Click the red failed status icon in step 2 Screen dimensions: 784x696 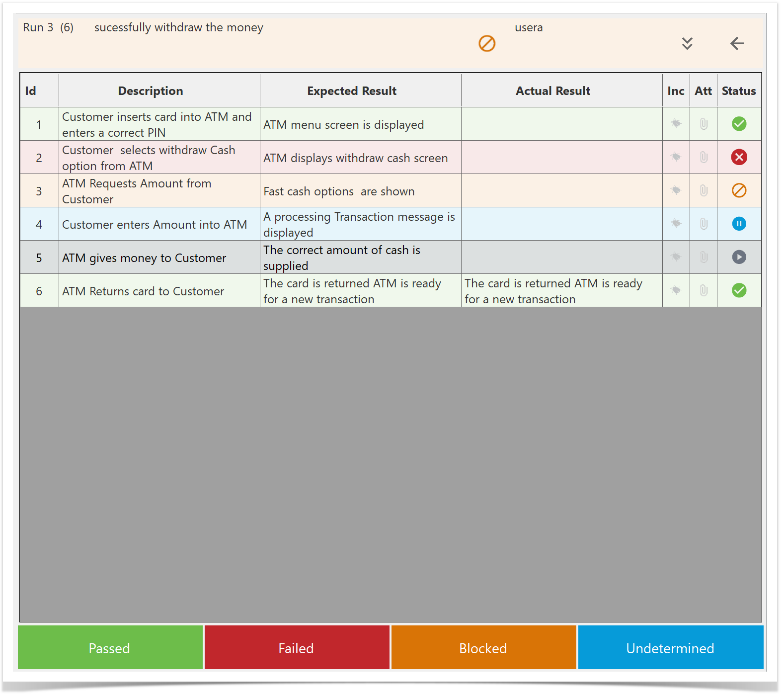tap(739, 157)
